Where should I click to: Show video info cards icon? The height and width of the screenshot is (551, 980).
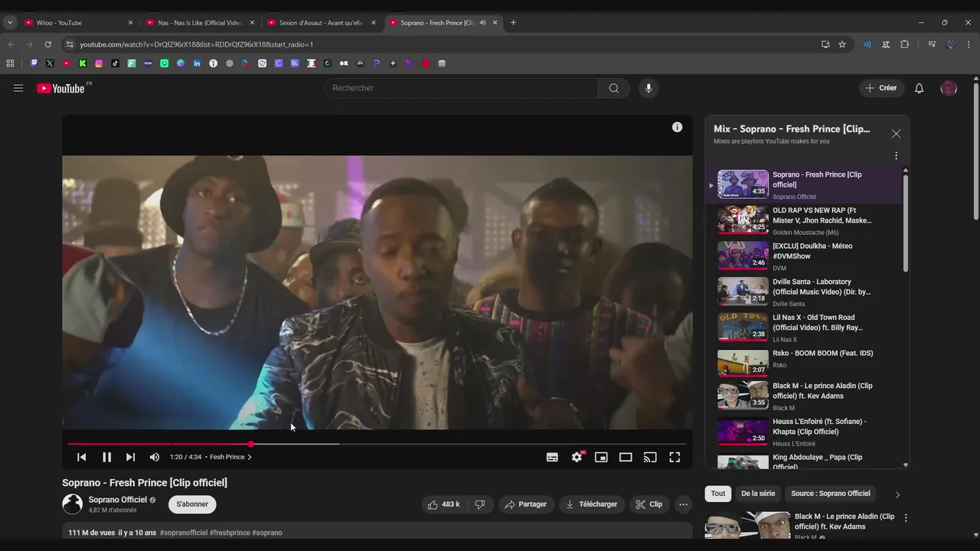[x=677, y=127]
